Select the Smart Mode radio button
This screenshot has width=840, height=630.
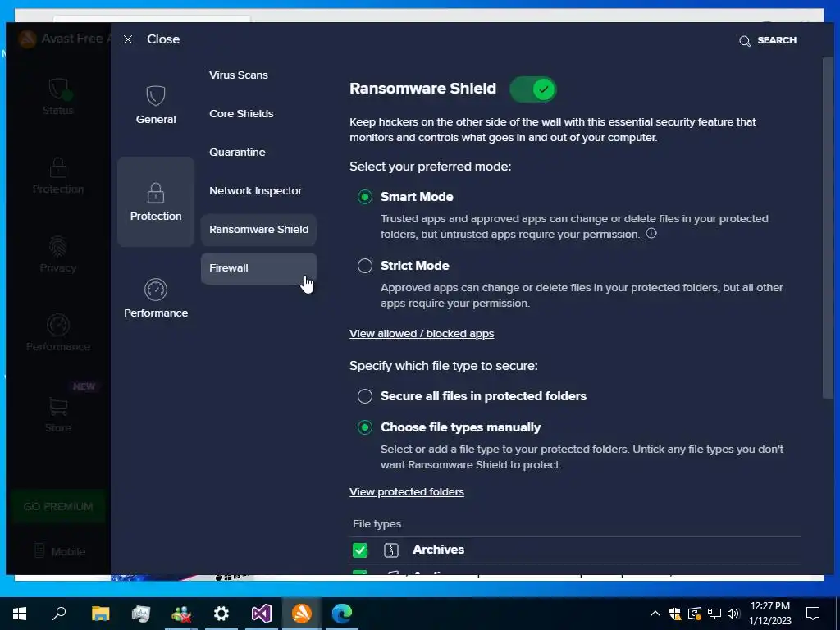tap(365, 197)
